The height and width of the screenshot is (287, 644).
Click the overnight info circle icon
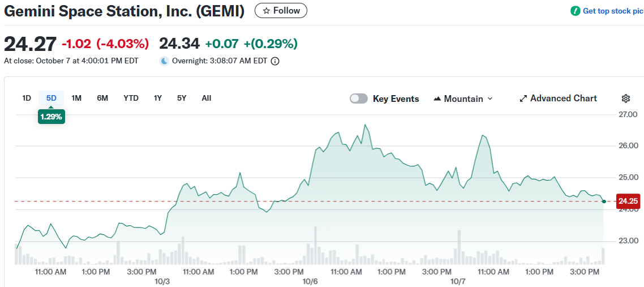(x=275, y=61)
